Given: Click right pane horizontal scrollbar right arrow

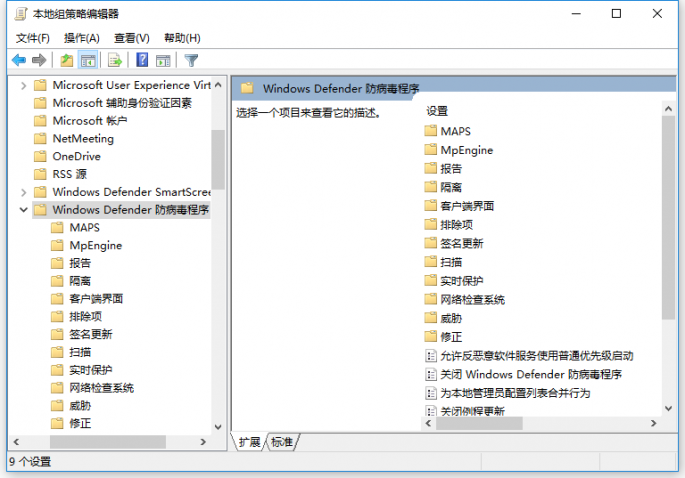Looking at the screenshot, I should [654, 423].
